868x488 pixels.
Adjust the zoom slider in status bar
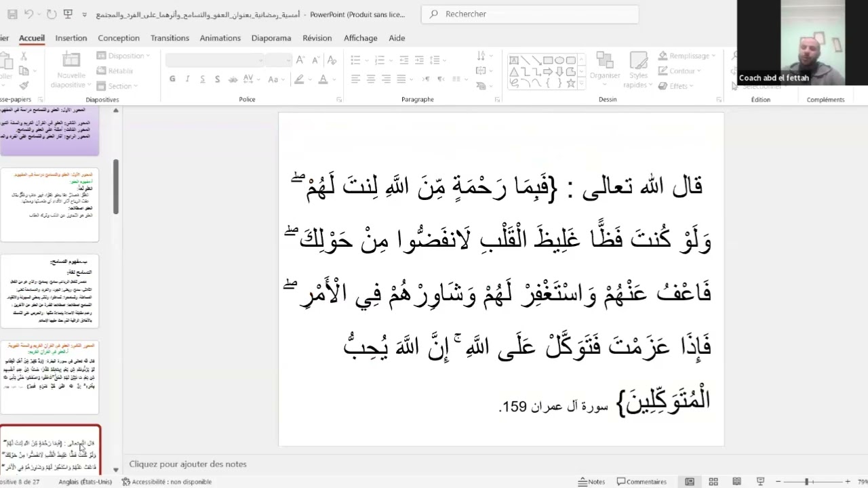(807, 482)
